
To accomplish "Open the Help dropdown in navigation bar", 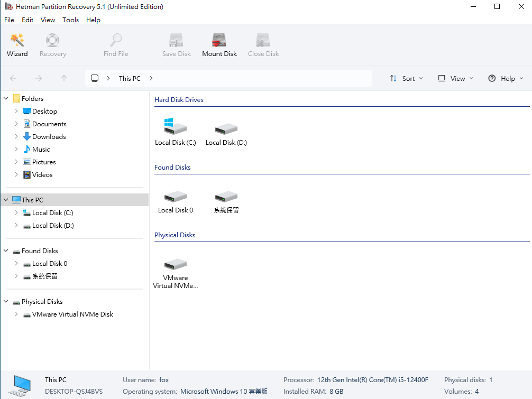I will click(x=506, y=78).
